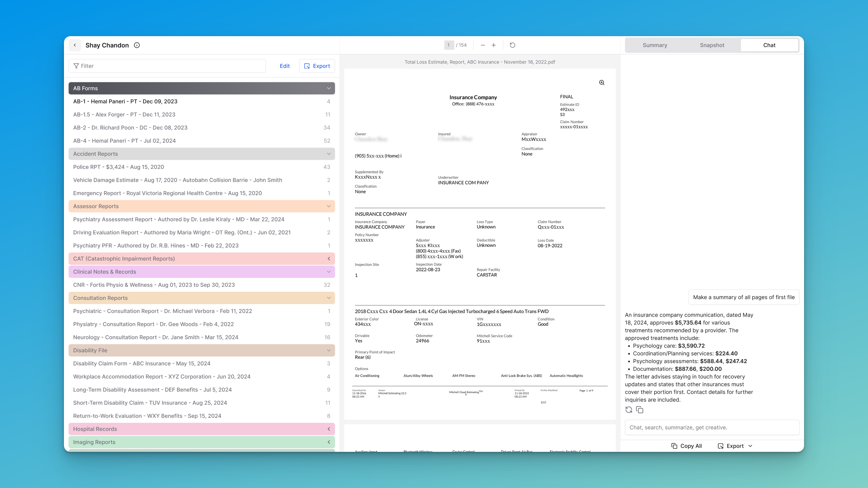The width and height of the screenshot is (868, 488).
Task: Click the zoom in plus icon
Action: pos(494,45)
